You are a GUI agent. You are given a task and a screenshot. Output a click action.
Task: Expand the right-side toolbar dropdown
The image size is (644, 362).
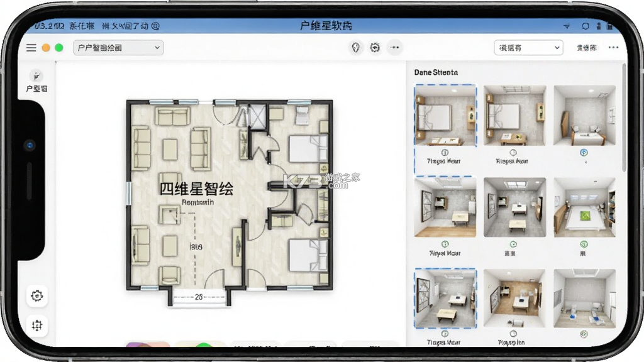528,48
